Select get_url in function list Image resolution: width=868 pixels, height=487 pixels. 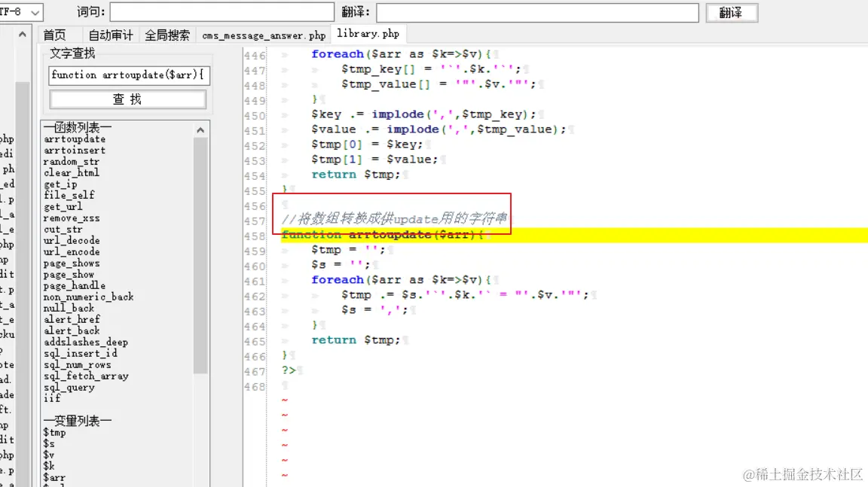click(63, 207)
